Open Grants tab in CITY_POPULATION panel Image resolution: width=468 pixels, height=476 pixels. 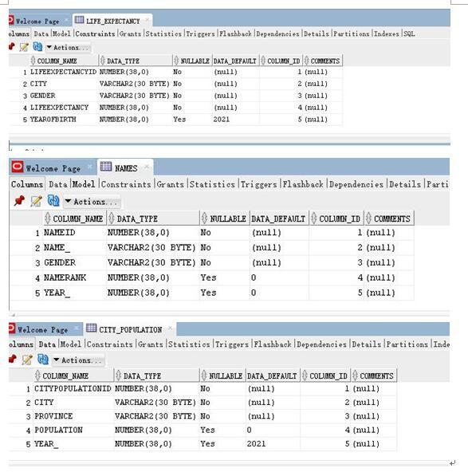150,344
